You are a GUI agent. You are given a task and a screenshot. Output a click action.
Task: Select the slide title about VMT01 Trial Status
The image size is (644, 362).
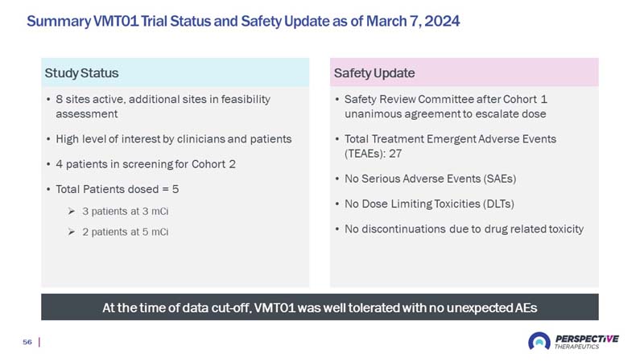click(x=243, y=21)
